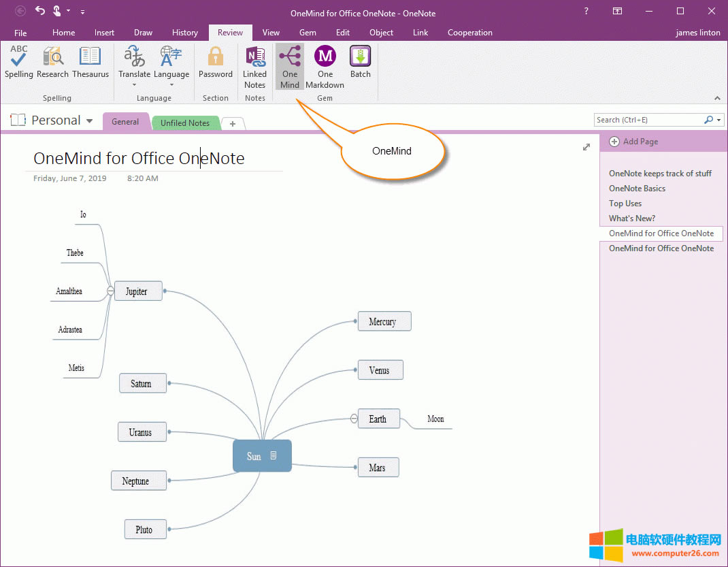Screen dimensions: 728x567
Task: Open the Personal notebook dropdown
Action: tap(89, 120)
